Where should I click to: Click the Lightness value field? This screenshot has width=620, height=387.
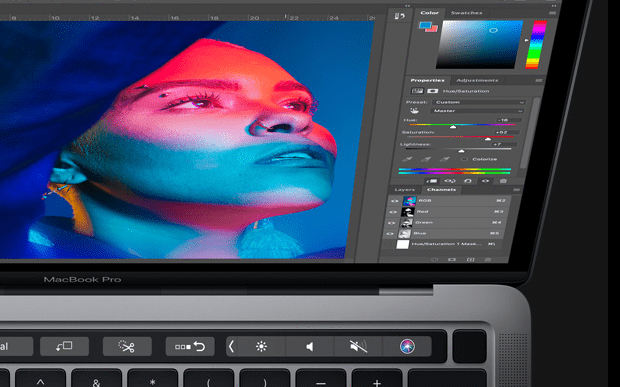tap(504, 144)
